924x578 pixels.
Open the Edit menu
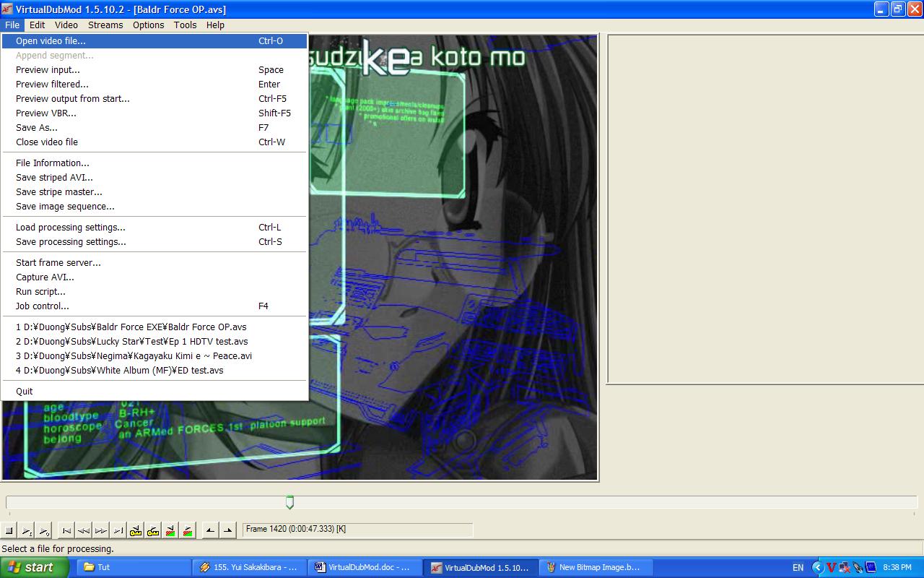pyautogui.click(x=37, y=25)
